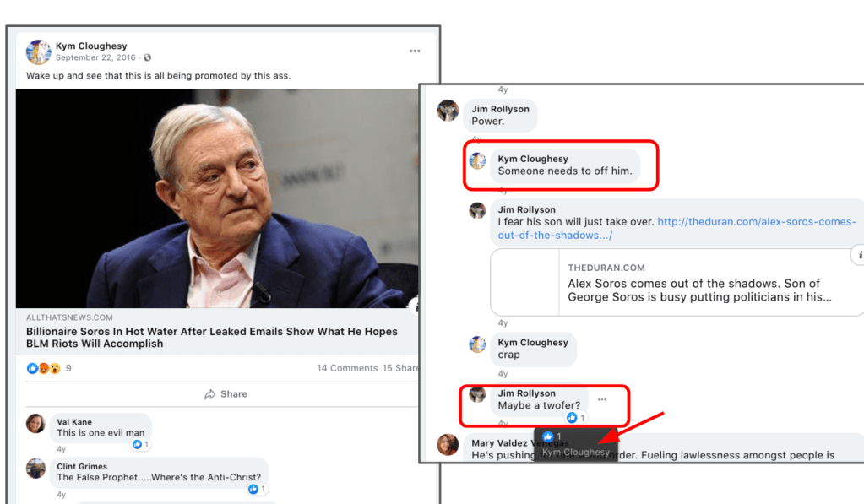Expand the 14 Comments list
Image resolution: width=864 pixels, height=504 pixels.
(x=347, y=368)
